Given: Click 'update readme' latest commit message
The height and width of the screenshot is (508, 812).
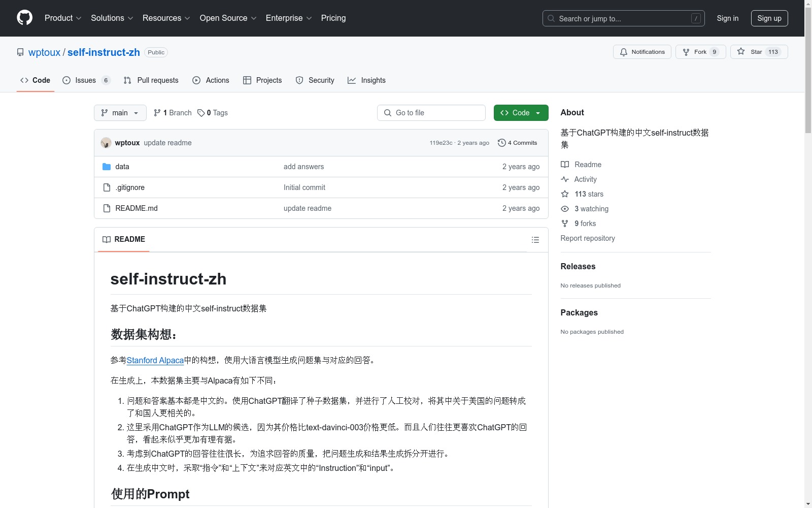Looking at the screenshot, I should tap(167, 143).
